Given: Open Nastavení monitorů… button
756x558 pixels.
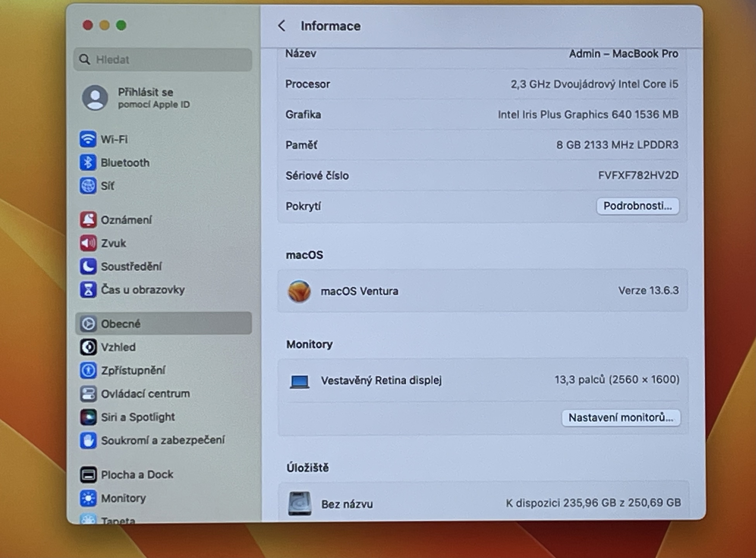Looking at the screenshot, I should point(621,418).
